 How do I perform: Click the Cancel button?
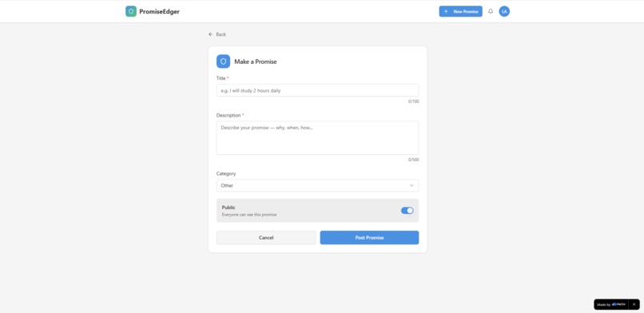(x=266, y=237)
